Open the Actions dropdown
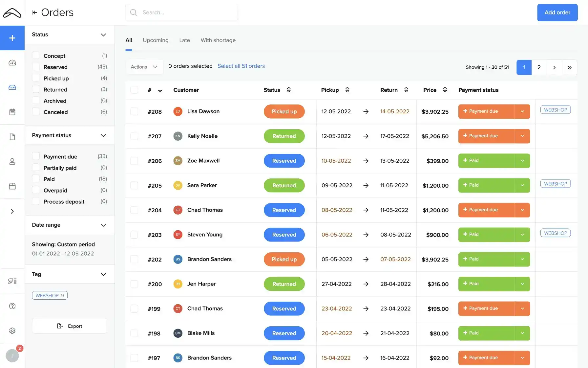Screen dimensions: 588x368 144,67
